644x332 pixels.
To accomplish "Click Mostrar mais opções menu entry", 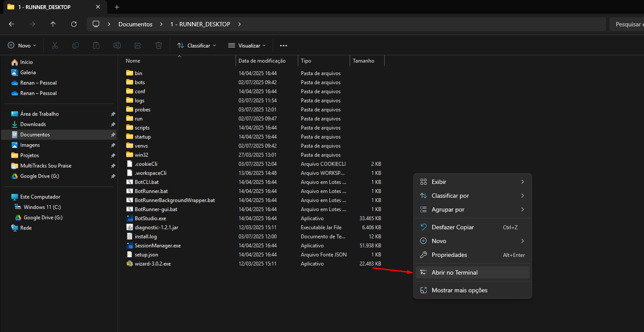I will [472, 290].
